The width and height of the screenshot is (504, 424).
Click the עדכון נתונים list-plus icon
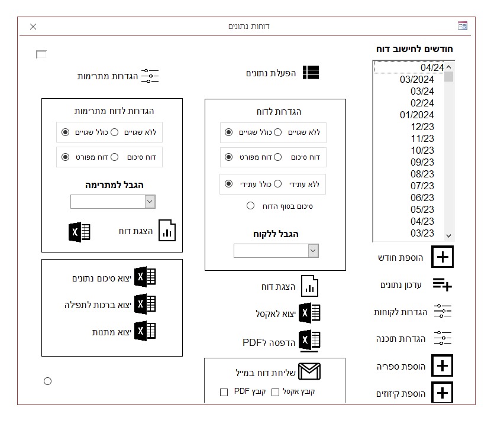442,284
